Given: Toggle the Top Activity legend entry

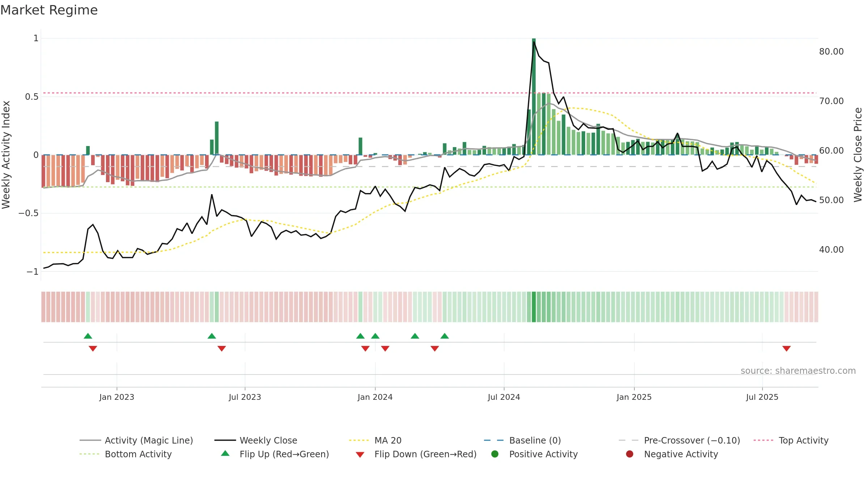Looking at the screenshot, I should point(791,440).
